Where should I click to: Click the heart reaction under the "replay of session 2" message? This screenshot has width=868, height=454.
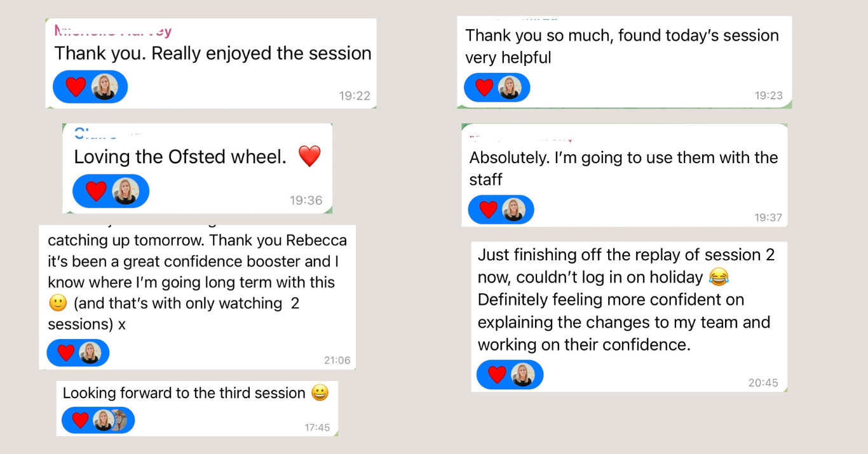pyautogui.click(x=497, y=375)
